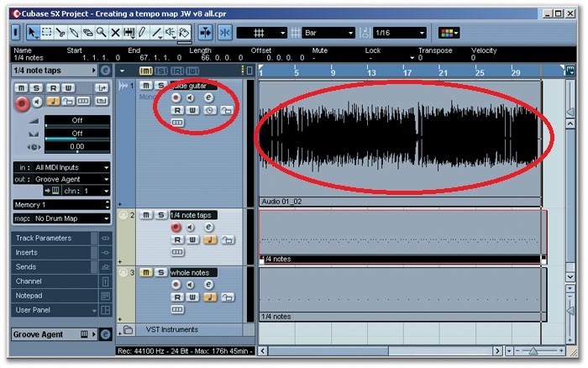Adjust the inspector pan Off slider
The width and height of the screenshot is (588, 368).
[77, 134]
